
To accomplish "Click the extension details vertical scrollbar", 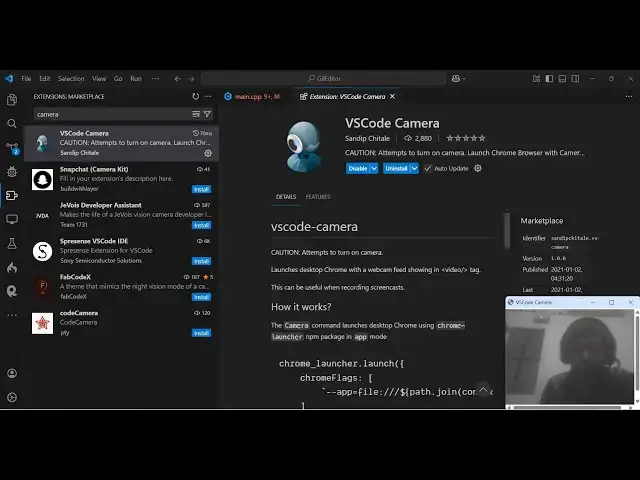I will 507,231.
